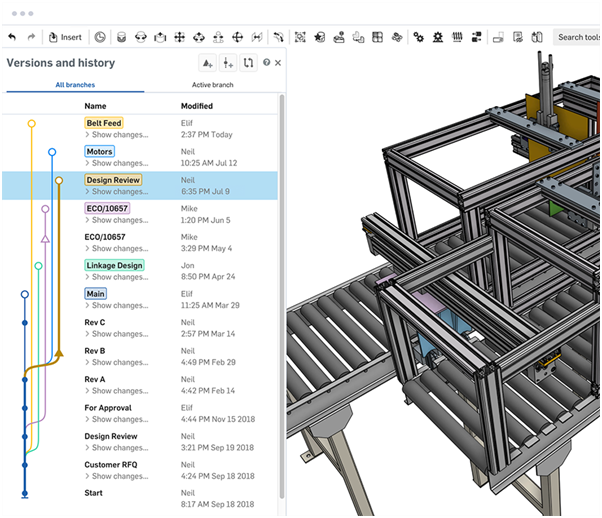The width and height of the screenshot is (602, 518).
Task: Switch to the Active branch tab
Action: [213, 86]
